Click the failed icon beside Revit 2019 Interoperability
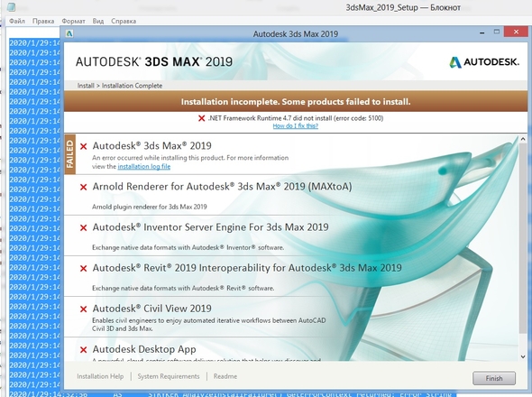Viewport: 532px width, 397px height. coord(84,269)
